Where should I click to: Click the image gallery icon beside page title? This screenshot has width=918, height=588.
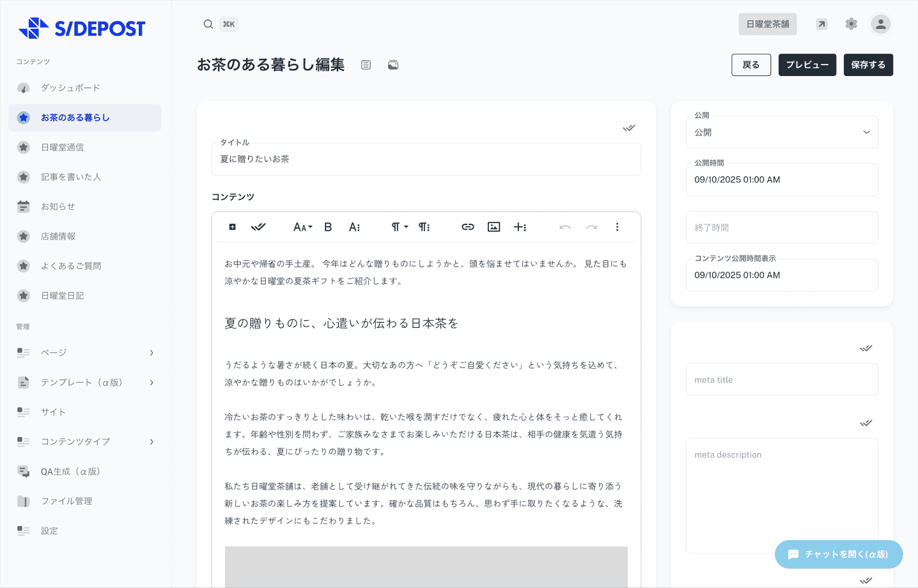[393, 65]
